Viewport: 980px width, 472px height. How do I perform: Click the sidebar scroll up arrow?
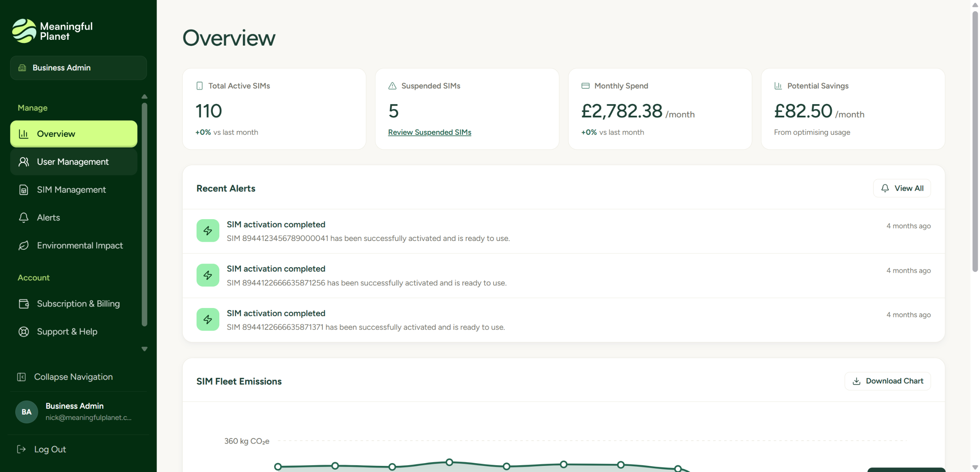coord(144,97)
